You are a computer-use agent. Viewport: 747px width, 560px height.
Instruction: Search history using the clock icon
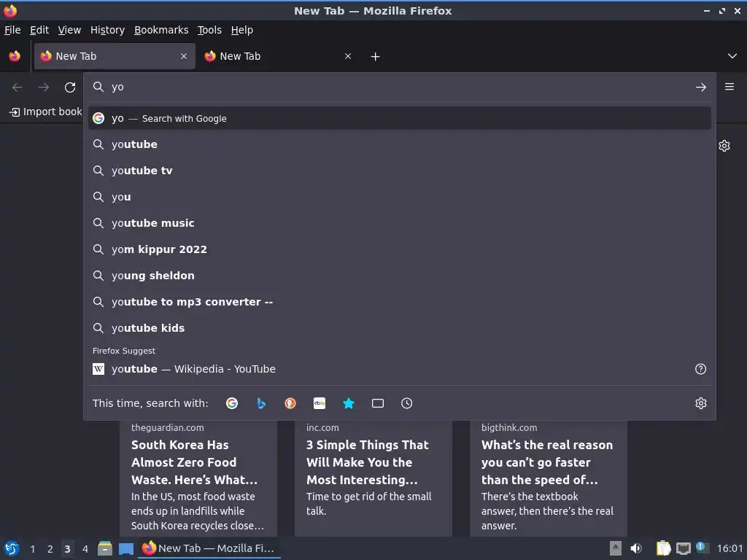point(406,403)
